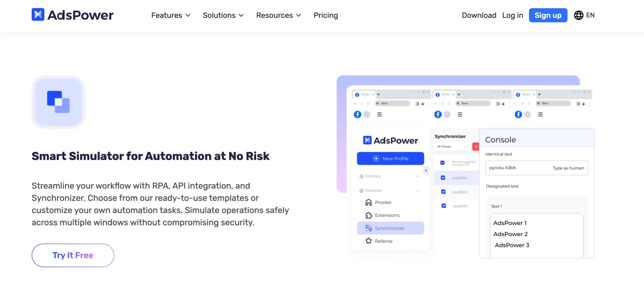The image size is (644, 296).
Task: Open hamburger menu in third browser window
Action: pyautogui.click(x=540, y=114)
